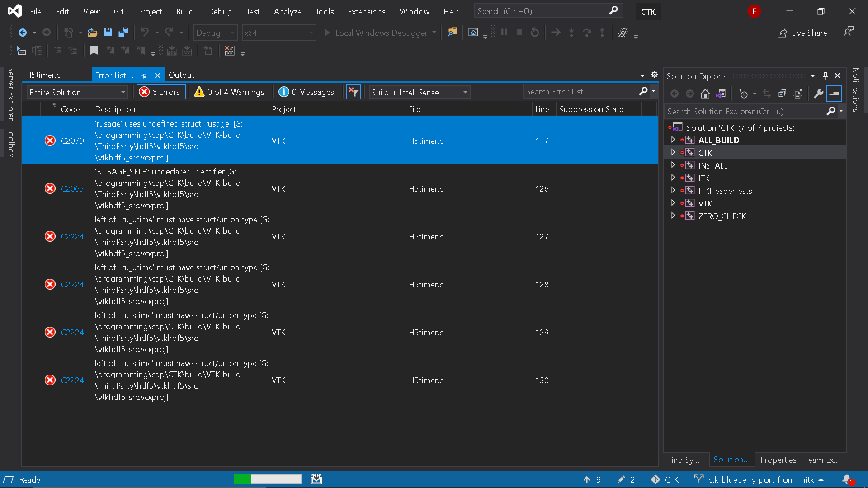Click the Save All icon
Image resolution: width=868 pixels, height=488 pixels.
tap(123, 32)
